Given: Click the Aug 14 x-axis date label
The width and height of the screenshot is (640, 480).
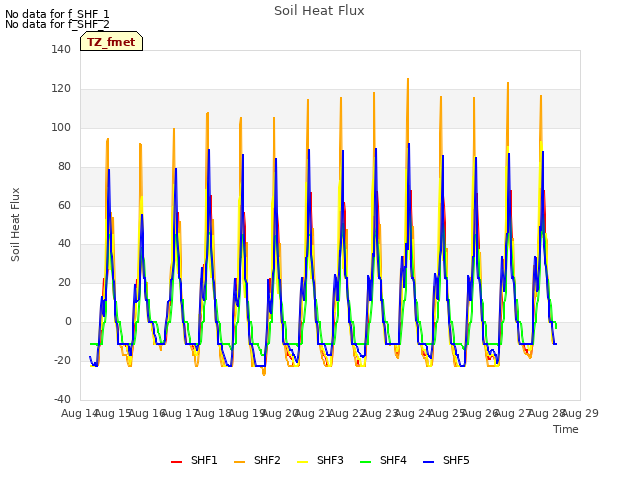Looking at the screenshot, I should click(x=79, y=413).
